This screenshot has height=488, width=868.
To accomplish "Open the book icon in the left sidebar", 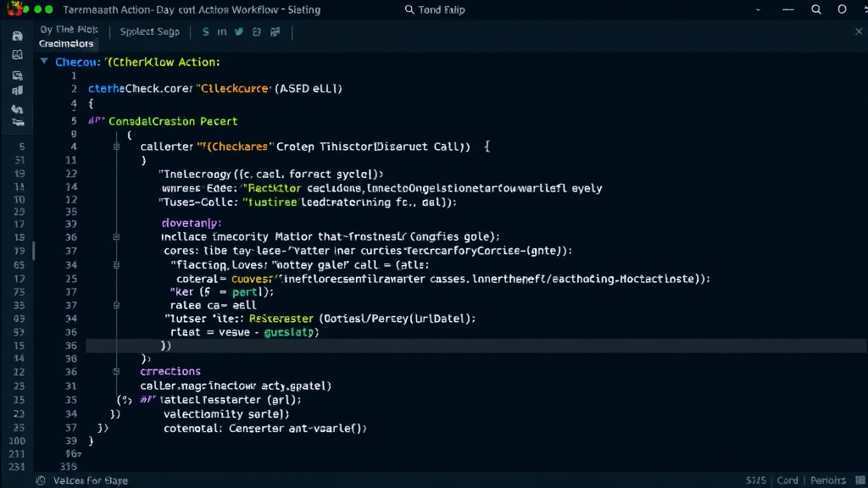I will coord(17,55).
